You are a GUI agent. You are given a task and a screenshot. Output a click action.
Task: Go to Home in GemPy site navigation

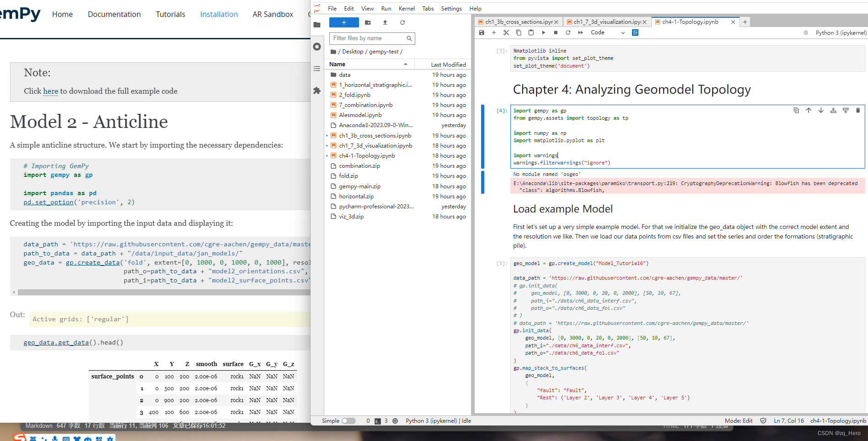coord(62,14)
